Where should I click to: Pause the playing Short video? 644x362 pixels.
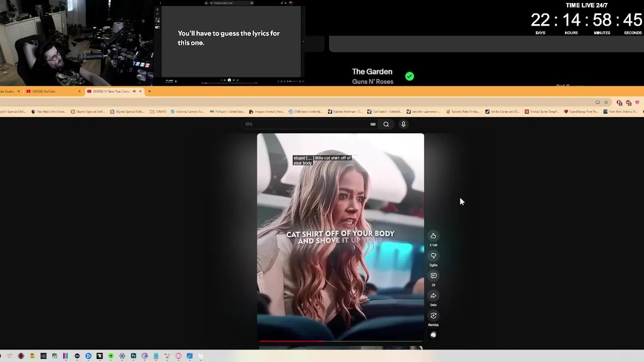341,237
